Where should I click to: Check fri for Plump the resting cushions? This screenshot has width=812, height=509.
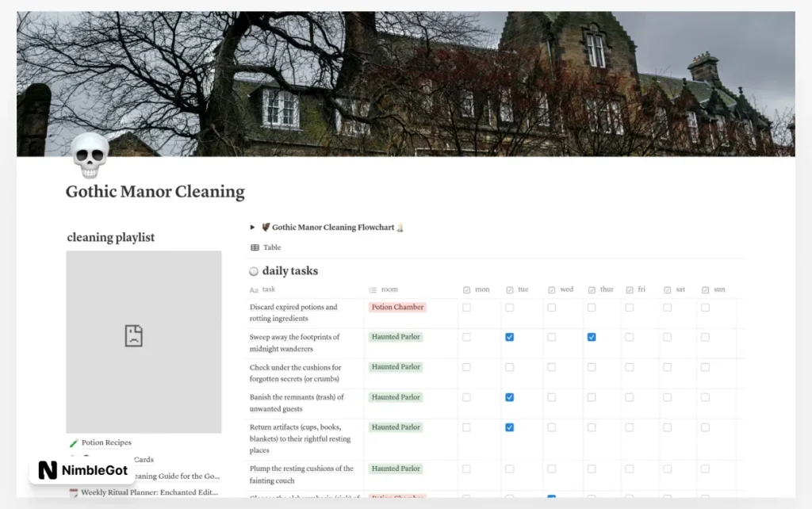point(629,469)
